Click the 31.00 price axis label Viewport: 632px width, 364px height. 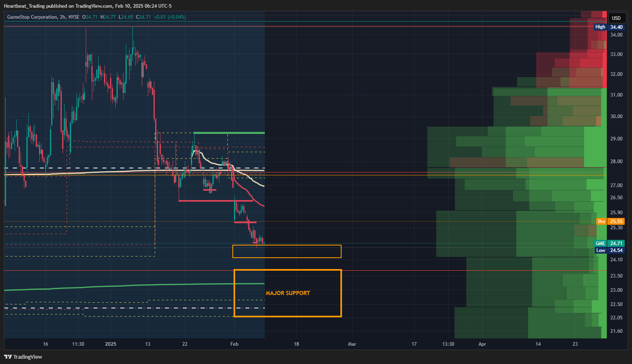tap(616, 95)
